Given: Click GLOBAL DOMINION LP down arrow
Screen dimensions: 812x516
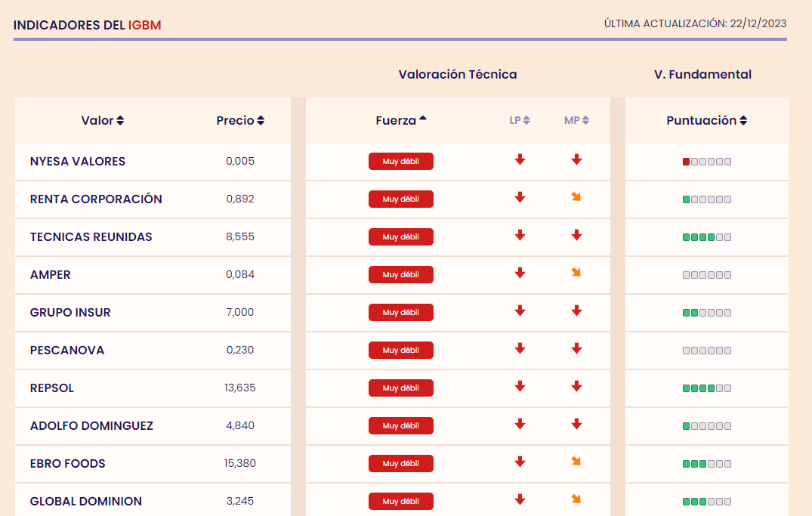Looking at the screenshot, I should tap(520, 500).
